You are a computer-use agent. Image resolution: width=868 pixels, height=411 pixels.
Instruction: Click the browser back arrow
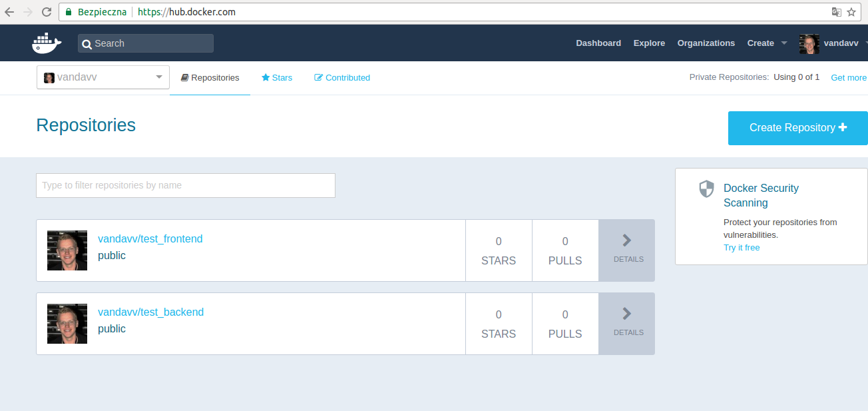tap(9, 12)
